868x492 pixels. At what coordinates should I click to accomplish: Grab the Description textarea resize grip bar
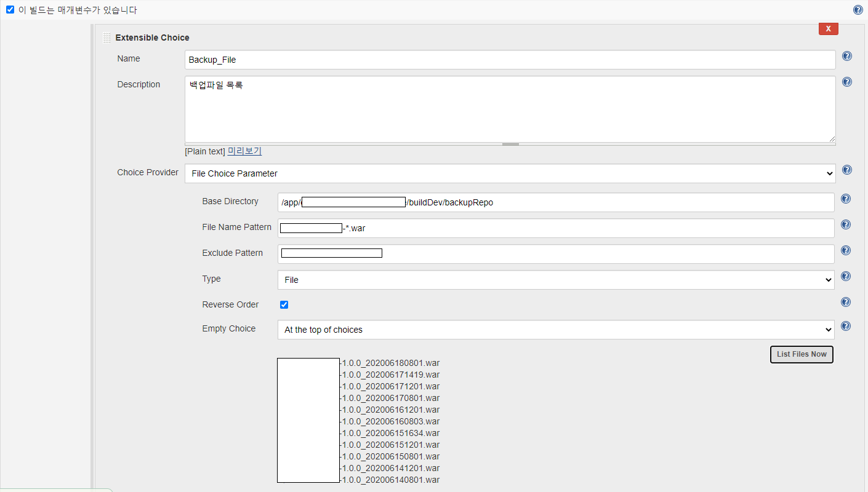pos(510,144)
